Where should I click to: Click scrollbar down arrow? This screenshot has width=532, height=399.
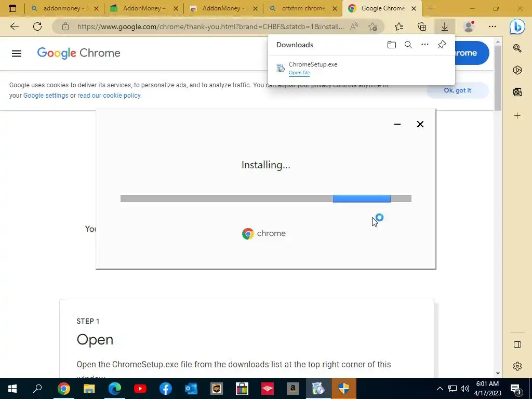(498, 374)
